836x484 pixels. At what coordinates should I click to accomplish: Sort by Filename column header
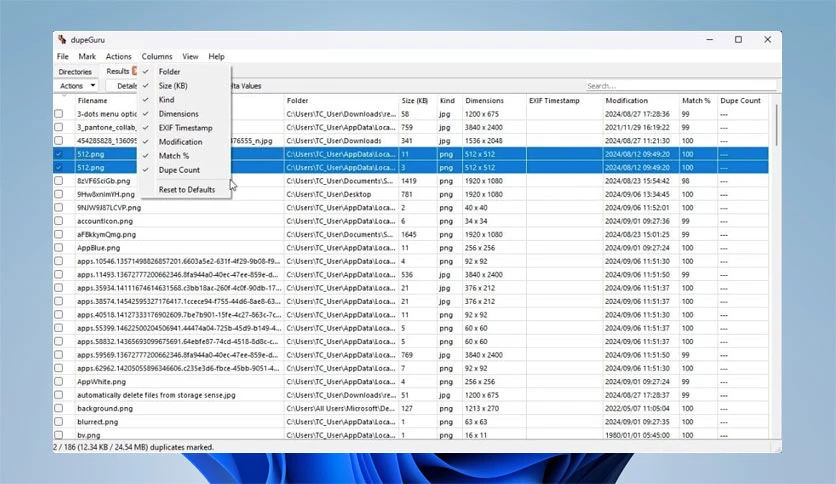tap(92, 100)
